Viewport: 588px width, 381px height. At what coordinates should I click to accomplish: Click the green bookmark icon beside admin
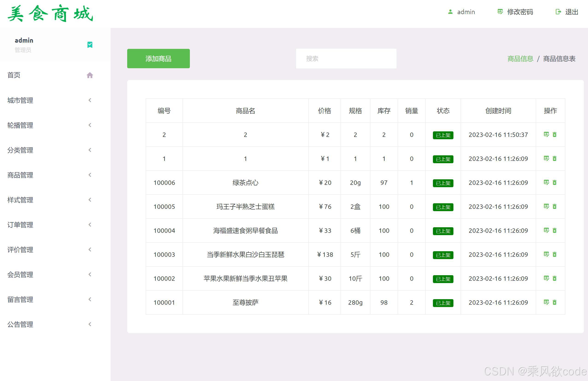tap(90, 45)
